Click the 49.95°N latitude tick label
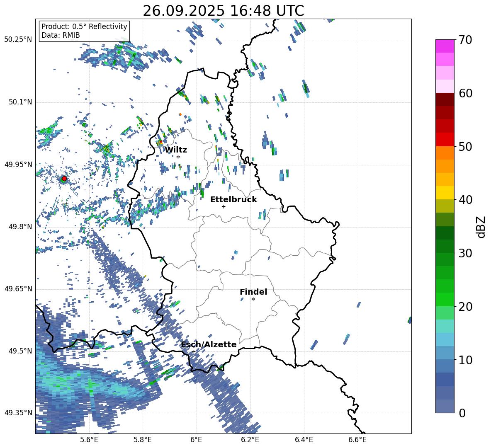491x448 pixels. (18, 165)
